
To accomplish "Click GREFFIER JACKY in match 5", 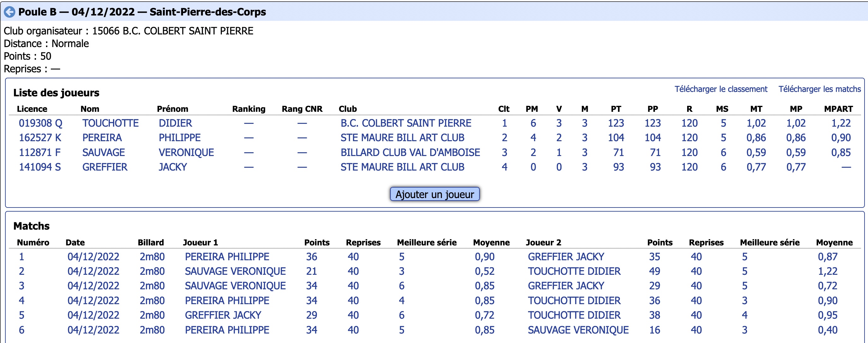I will (223, 315).
